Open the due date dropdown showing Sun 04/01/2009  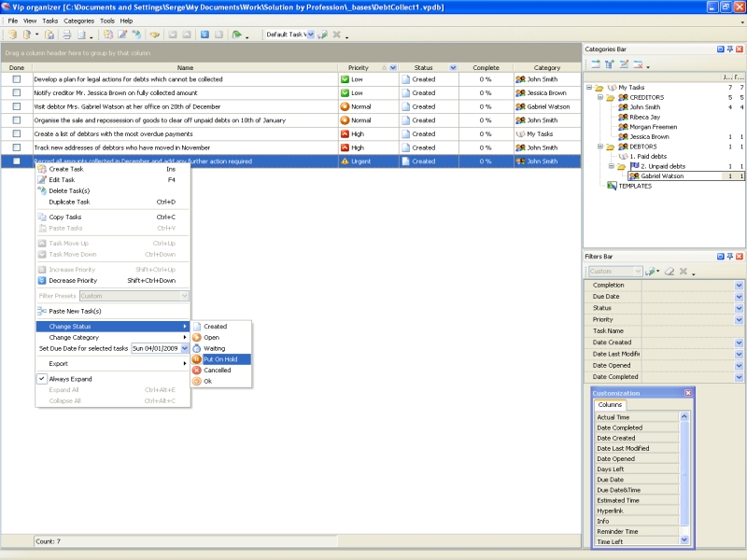[x=185, y=348]
